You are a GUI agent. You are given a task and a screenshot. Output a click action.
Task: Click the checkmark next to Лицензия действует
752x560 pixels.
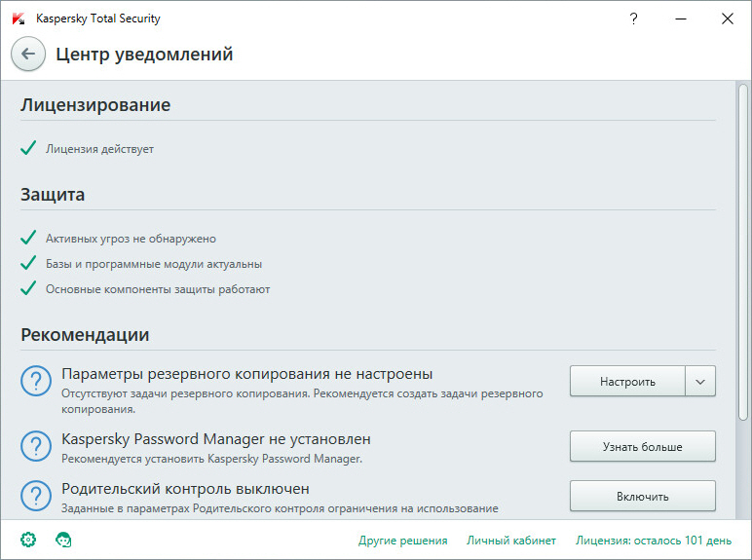point(28,149)
